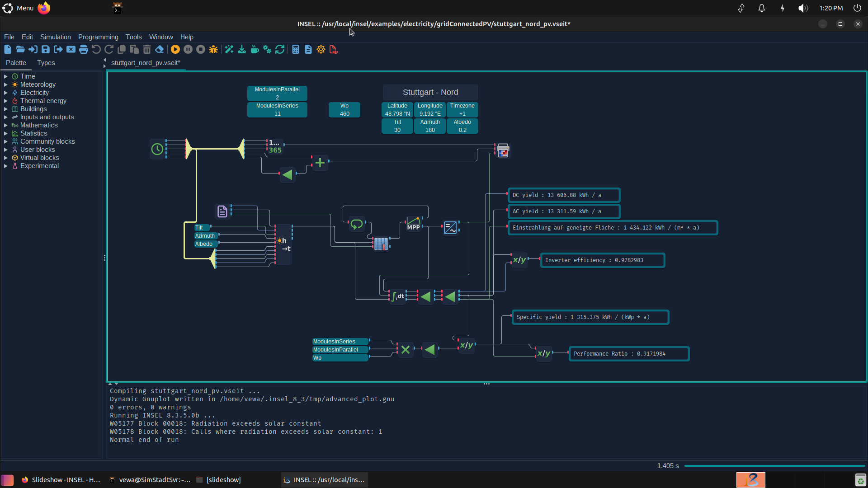Switch to the Types tab

(x=46, y=63)
